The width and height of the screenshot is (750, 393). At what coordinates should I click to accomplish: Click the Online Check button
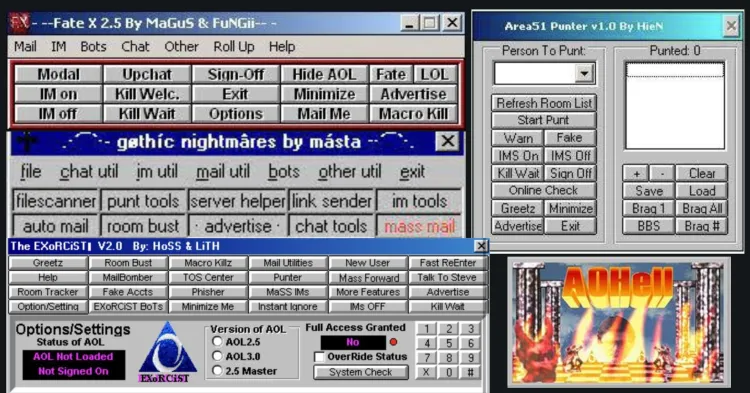(544, 190)
